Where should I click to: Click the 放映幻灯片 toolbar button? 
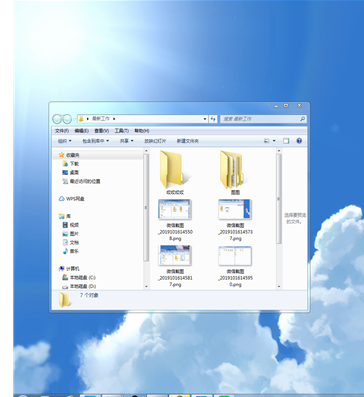[x=155, y=141]
